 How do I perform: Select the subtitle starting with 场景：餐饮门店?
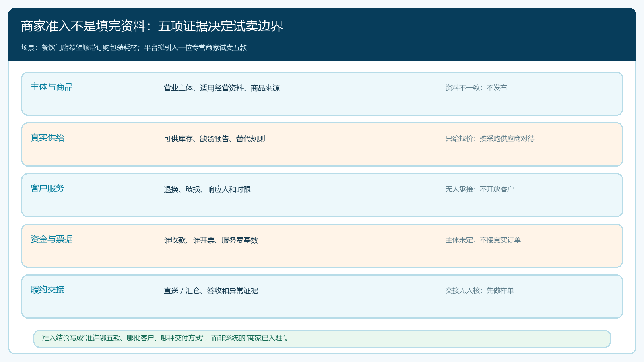134,48
